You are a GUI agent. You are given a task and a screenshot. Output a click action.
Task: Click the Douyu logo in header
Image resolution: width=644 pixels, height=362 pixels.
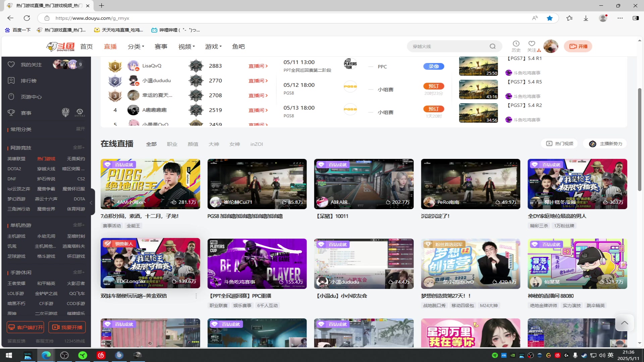click(x=60, y=47)
